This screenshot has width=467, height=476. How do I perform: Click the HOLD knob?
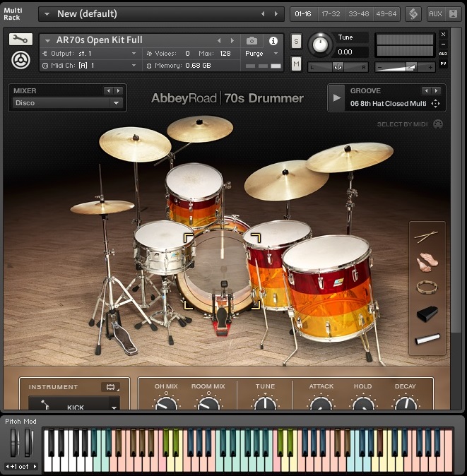(363, 403)
